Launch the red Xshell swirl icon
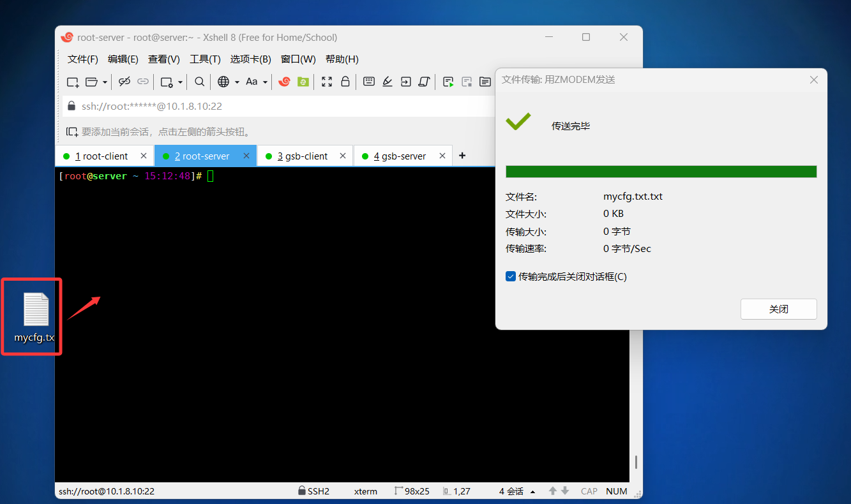Viewport: 851px width, 504px height. pyautogui.click(x=285, y=82)
